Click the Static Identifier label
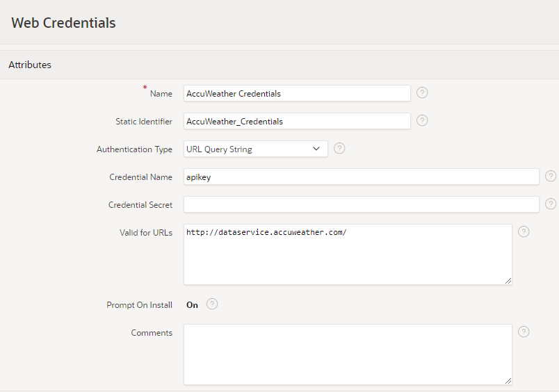 [x=144, y=122]
